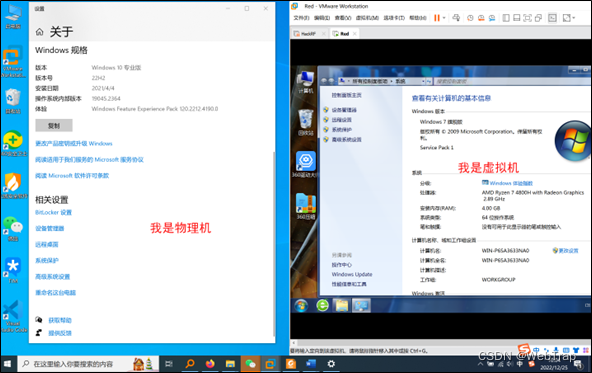Screen dimensions: 592x373
Task: Open the Microsoft 服务协议 link
Action: point(89,160)
